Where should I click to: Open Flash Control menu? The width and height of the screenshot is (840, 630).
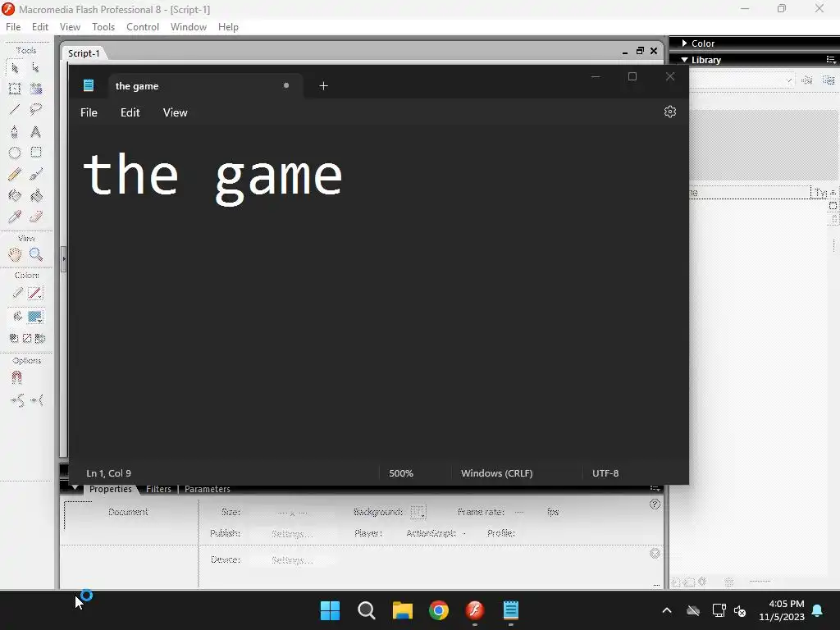[143, 27]
